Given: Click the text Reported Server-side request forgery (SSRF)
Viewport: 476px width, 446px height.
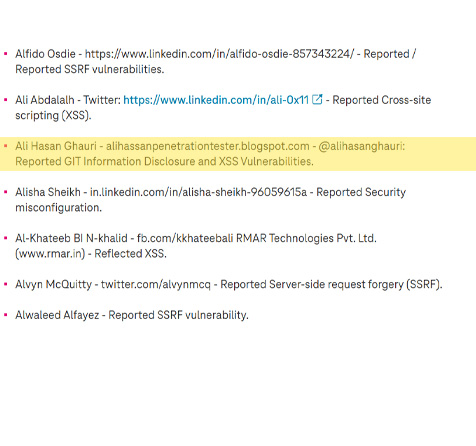Looking at the screenshot, I should pyautogui.click(x=331, y=285).
